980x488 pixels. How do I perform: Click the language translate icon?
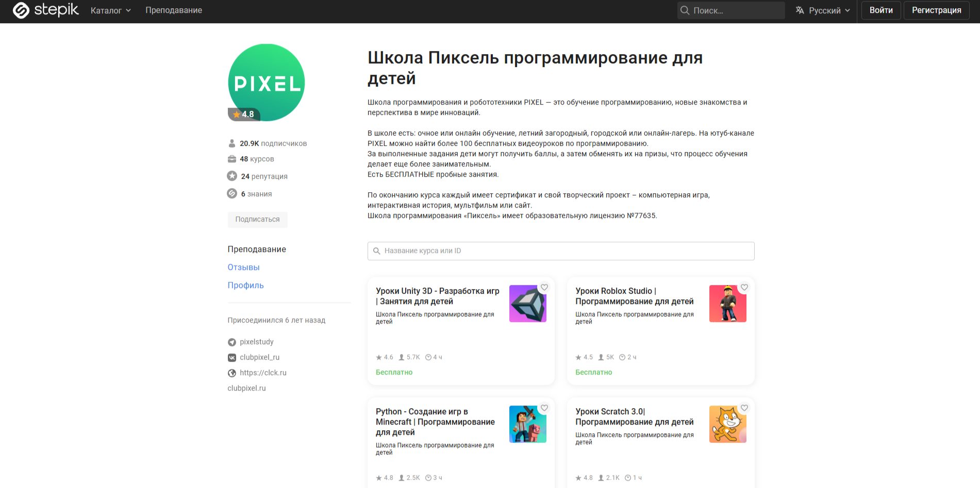click(x=800, y=10)
